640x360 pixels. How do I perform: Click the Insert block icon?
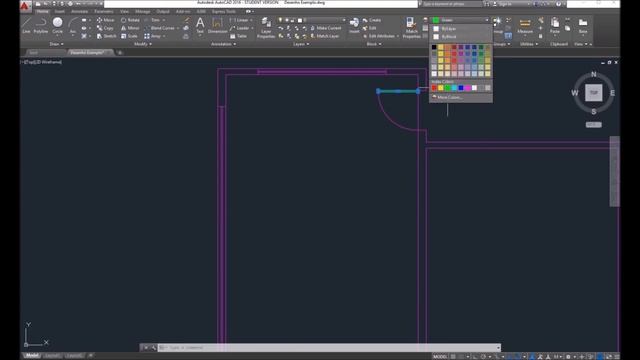pyautogui.click(x=354, y=25)
